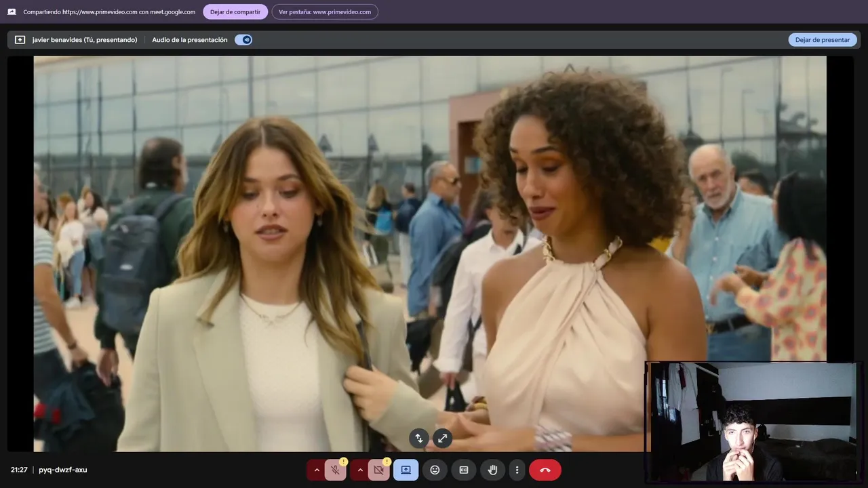Click the shared Prime Video presentation
Viewport: 868px width, 488px height.
pos(430,253)
